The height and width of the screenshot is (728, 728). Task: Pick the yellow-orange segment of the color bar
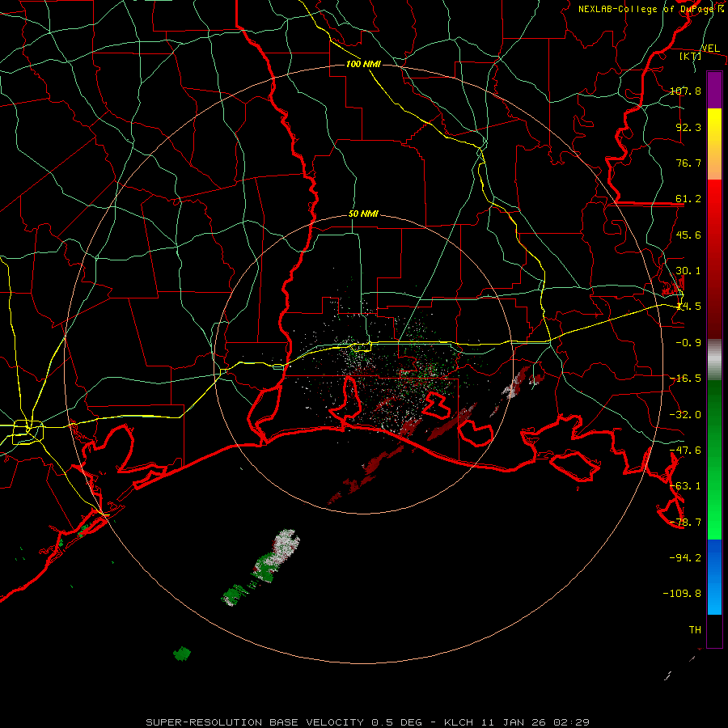click(714, 144)
